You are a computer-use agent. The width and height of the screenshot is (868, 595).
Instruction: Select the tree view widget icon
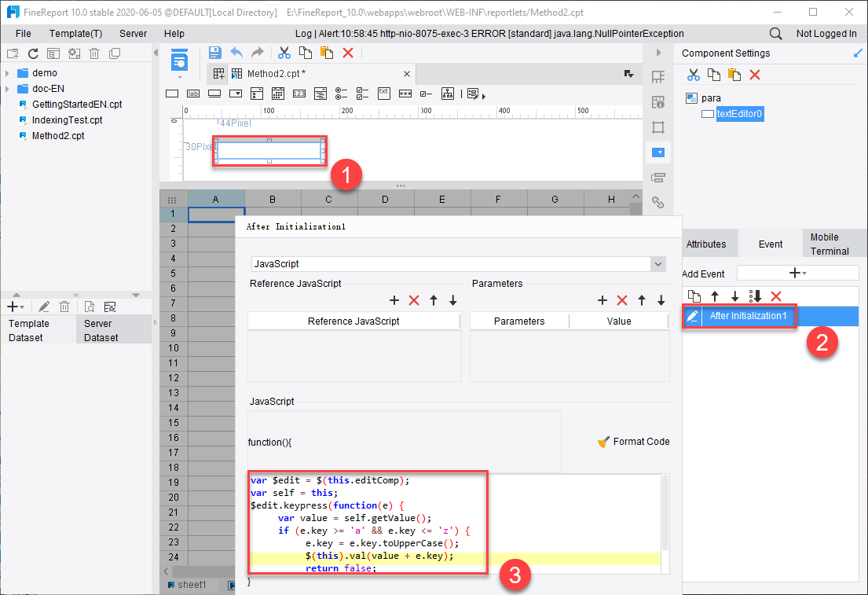pyautogui.click(x=448, y=94)
